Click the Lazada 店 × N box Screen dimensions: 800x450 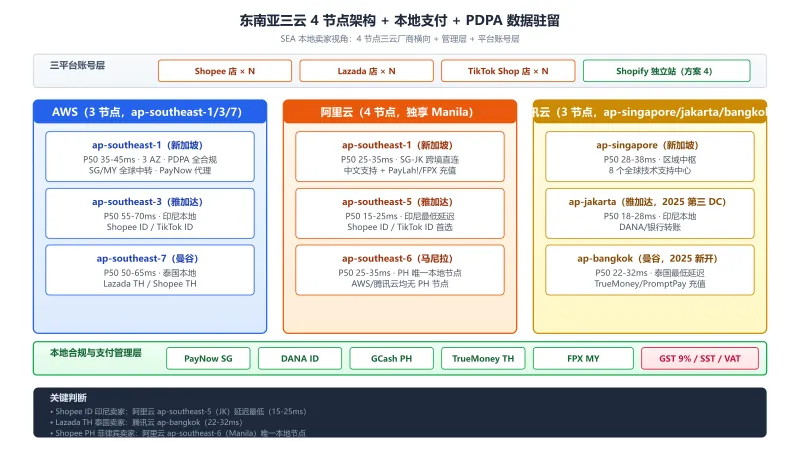coord(366,71)
